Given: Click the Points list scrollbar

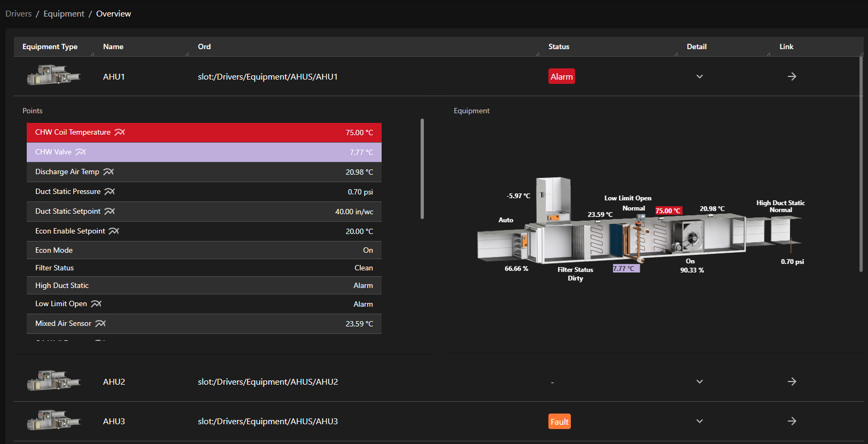Looking at the screenshot, I should point(422,169).
